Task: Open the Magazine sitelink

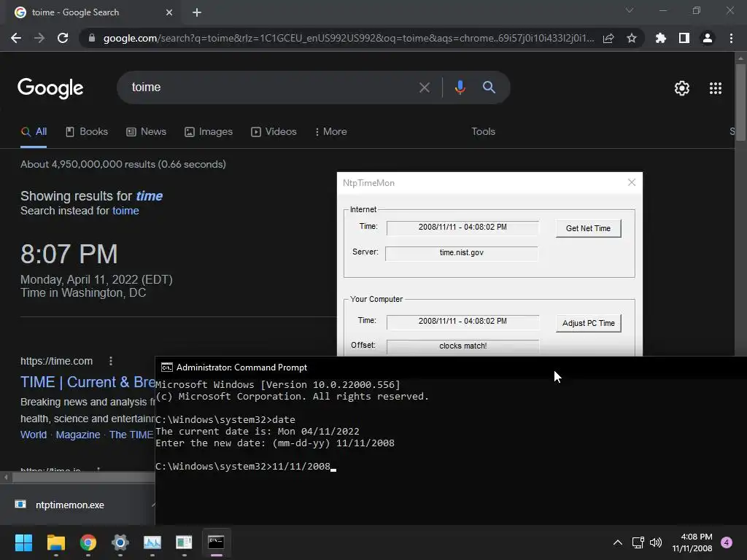Action: click(78, 435)
